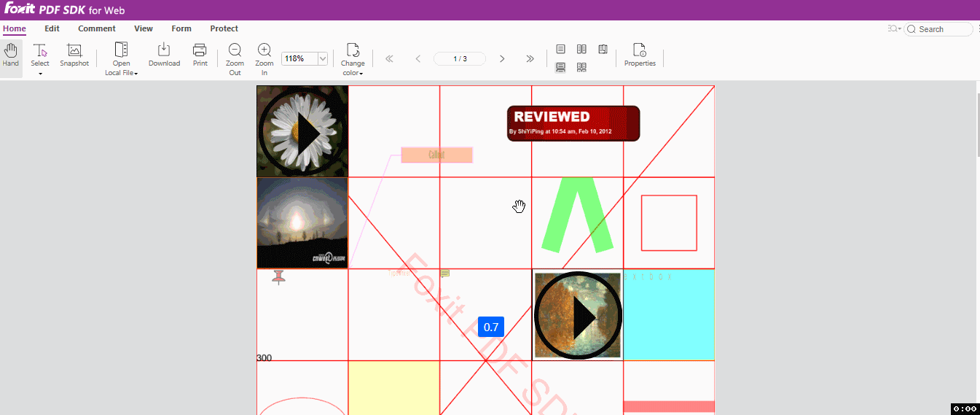
Task: Toggle continuous page scrolling mode
Action: (x=561, y=68)
